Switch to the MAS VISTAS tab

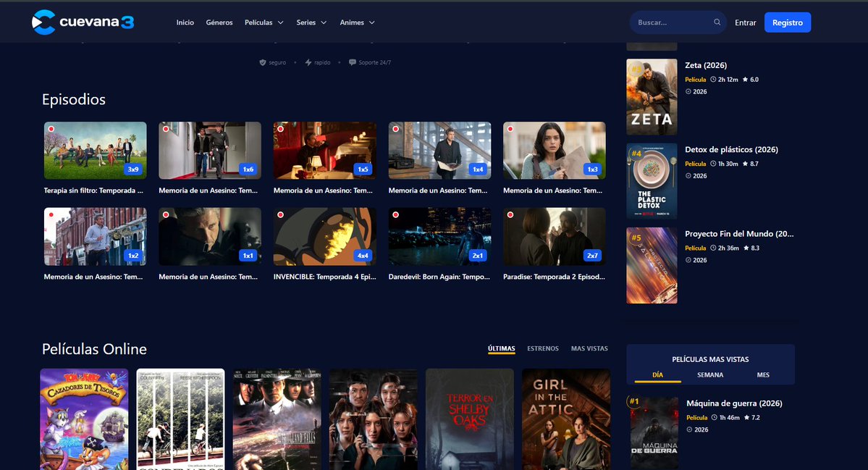tap(589, 349)
